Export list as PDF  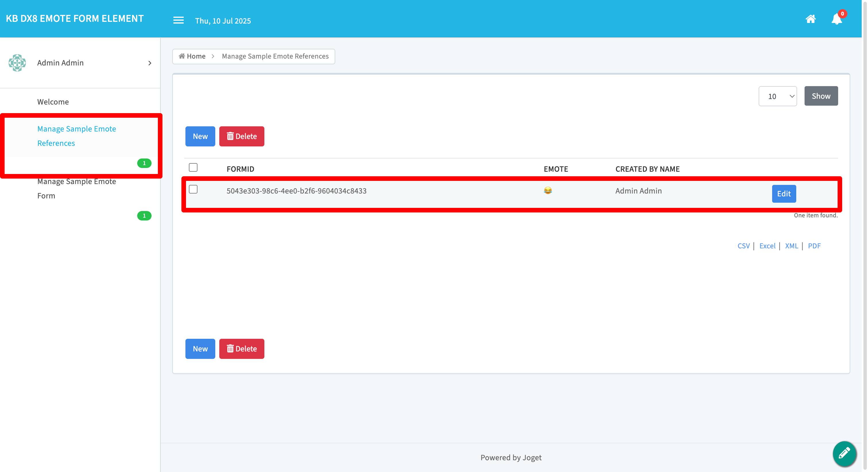pyautogui.click(x=814, y=246)
